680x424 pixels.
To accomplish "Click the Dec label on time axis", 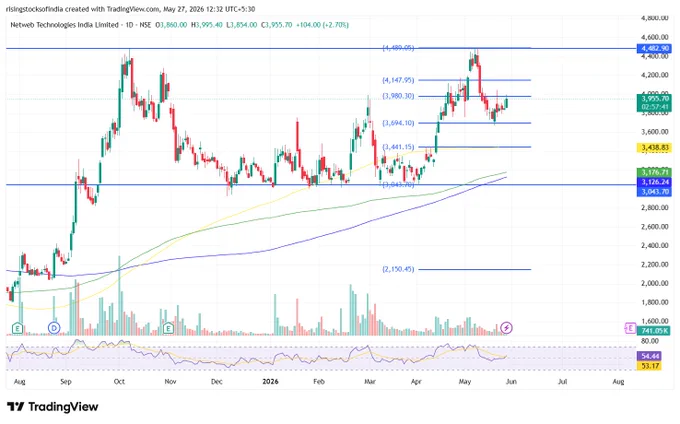I will 216,382.
